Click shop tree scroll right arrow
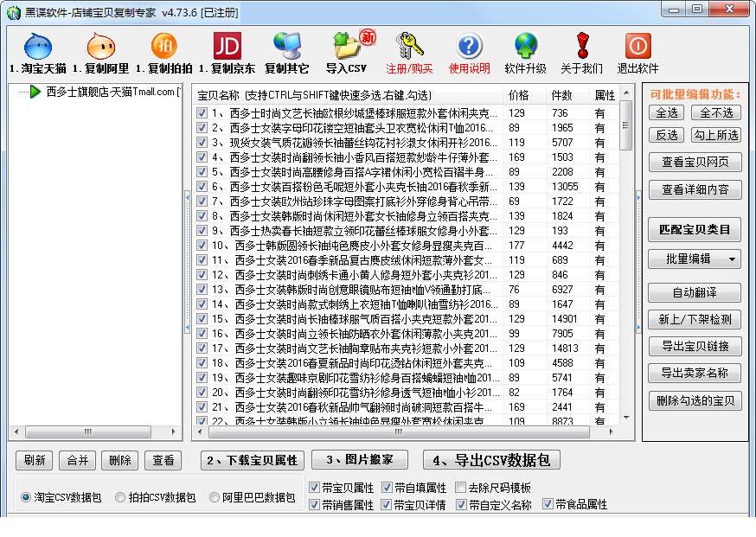 tap(173, 432)
